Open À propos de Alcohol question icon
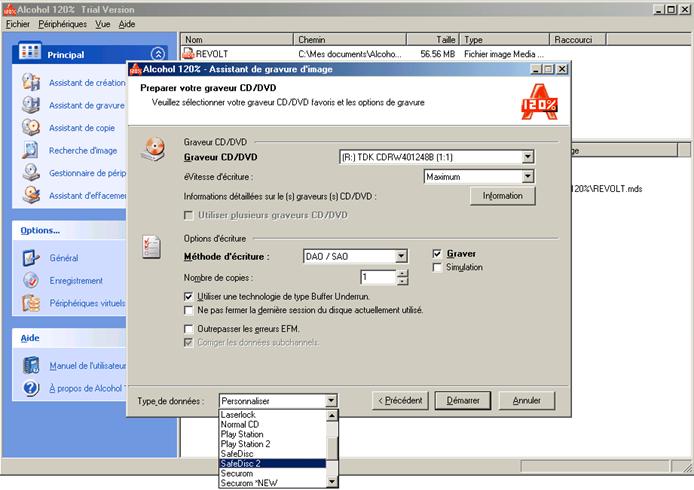The image size is (694, 490). point(31,388)
